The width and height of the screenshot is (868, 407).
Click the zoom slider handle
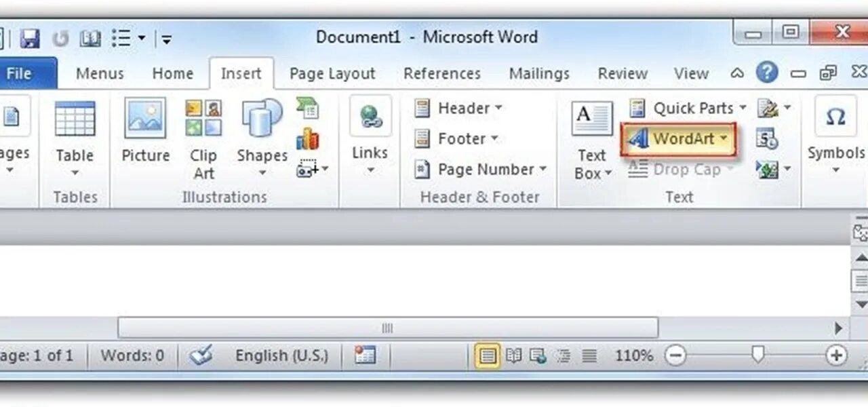click(758, 353)
